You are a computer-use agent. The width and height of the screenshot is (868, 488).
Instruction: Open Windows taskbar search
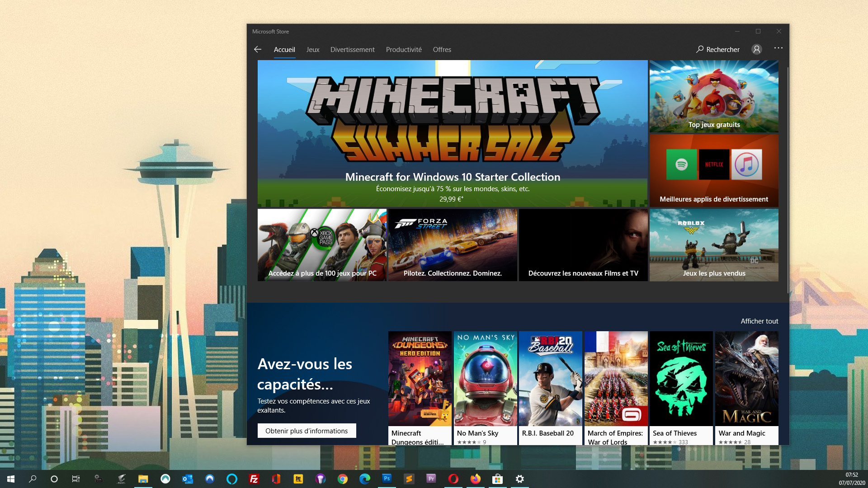(x=33, y=479)
